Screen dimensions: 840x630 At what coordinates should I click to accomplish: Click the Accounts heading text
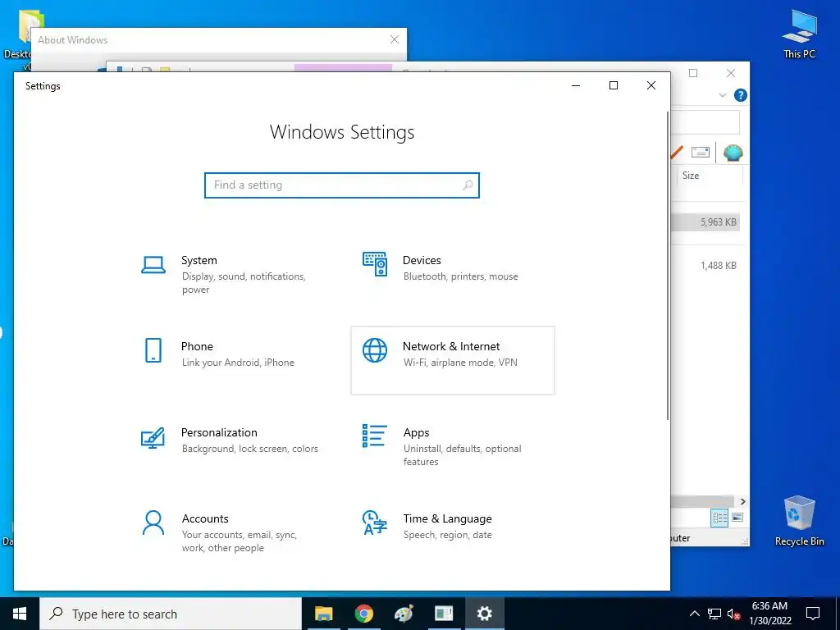pos(205,518)
